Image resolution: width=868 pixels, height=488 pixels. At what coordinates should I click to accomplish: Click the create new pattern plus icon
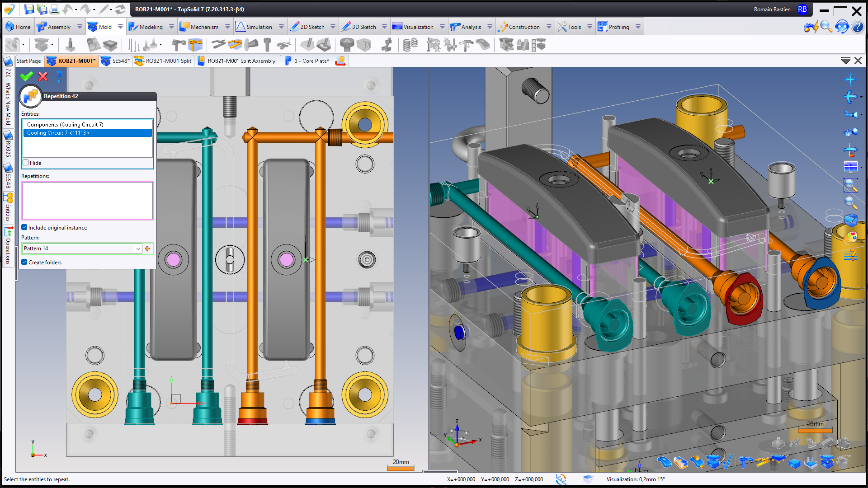click(147, 249)
